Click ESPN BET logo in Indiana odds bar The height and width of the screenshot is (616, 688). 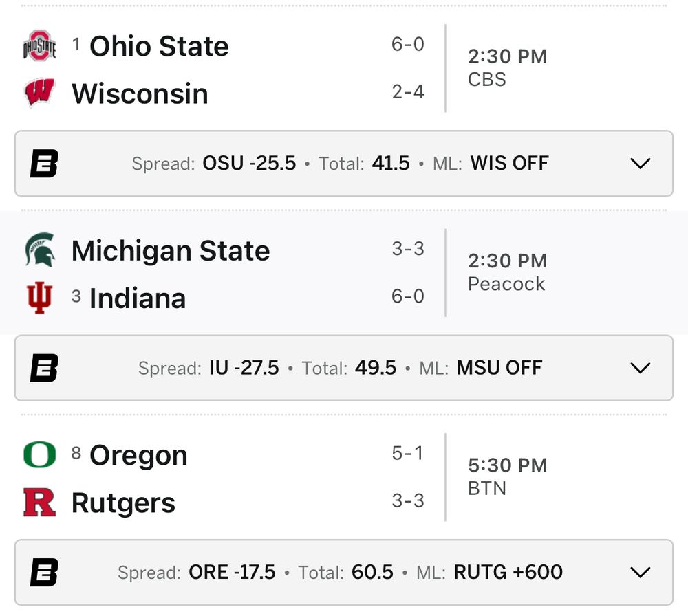44,368
